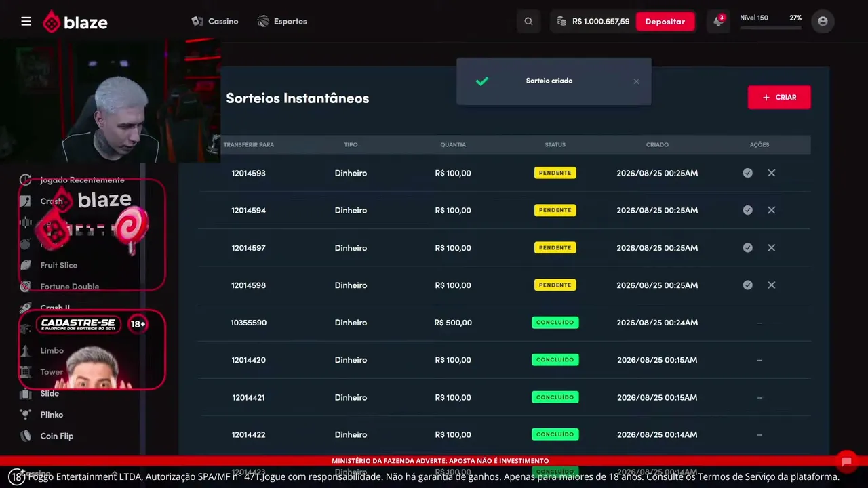Dismiss the Sorteio criado notification

[636, 81]
